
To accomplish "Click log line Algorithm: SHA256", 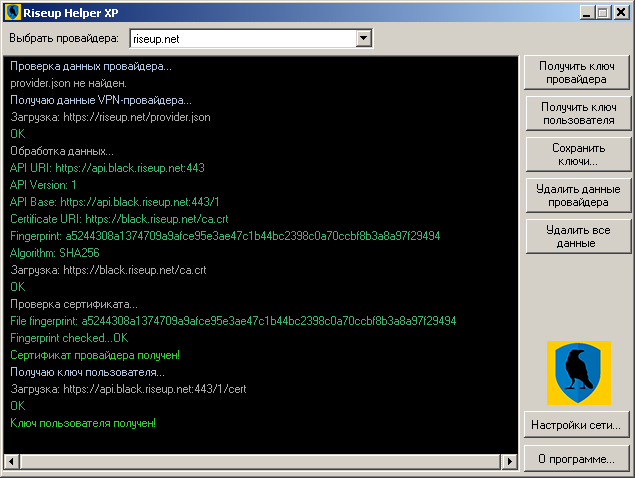I will click(x=55, y=253).
